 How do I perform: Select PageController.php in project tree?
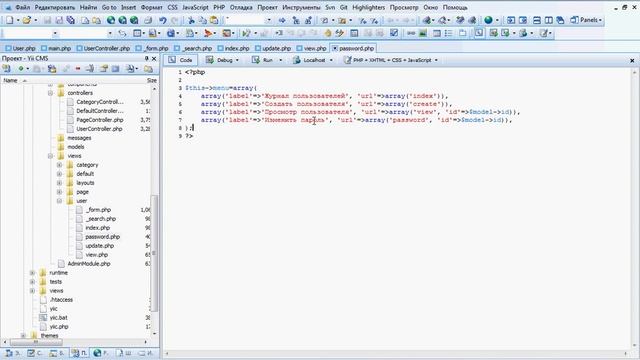[100, 120]
